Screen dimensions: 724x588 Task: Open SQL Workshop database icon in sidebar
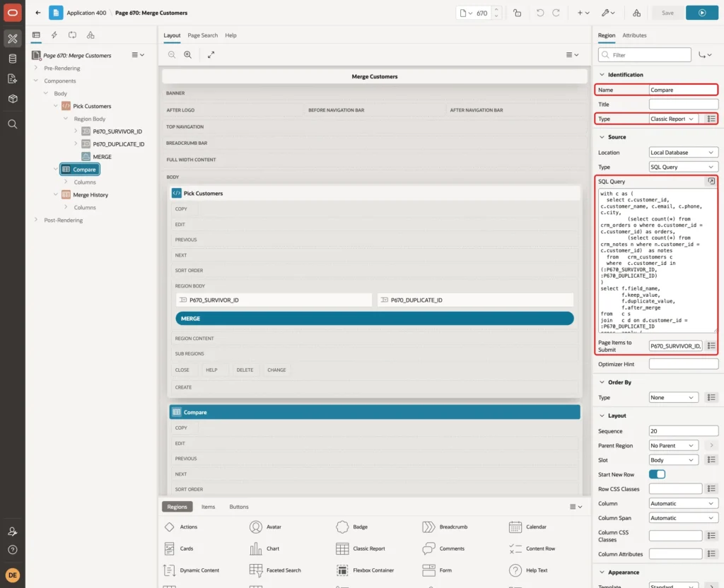point(13,59)
